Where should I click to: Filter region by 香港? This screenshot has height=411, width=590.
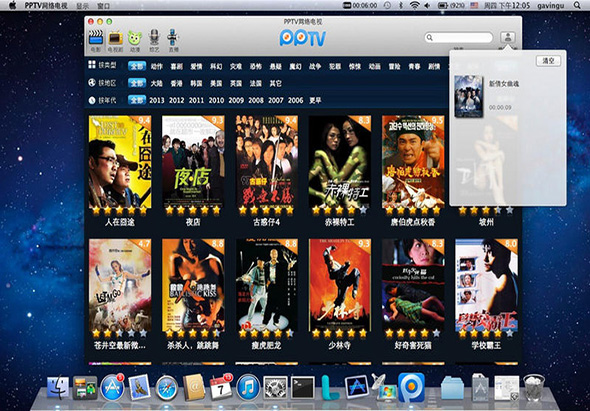(176, 84)
